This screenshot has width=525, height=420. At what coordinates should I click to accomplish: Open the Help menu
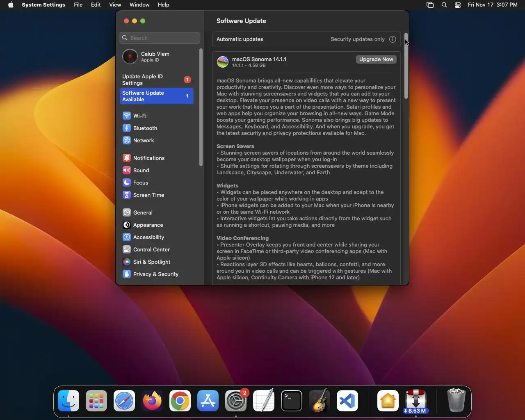pyautogui.click(x=164, y=5)
